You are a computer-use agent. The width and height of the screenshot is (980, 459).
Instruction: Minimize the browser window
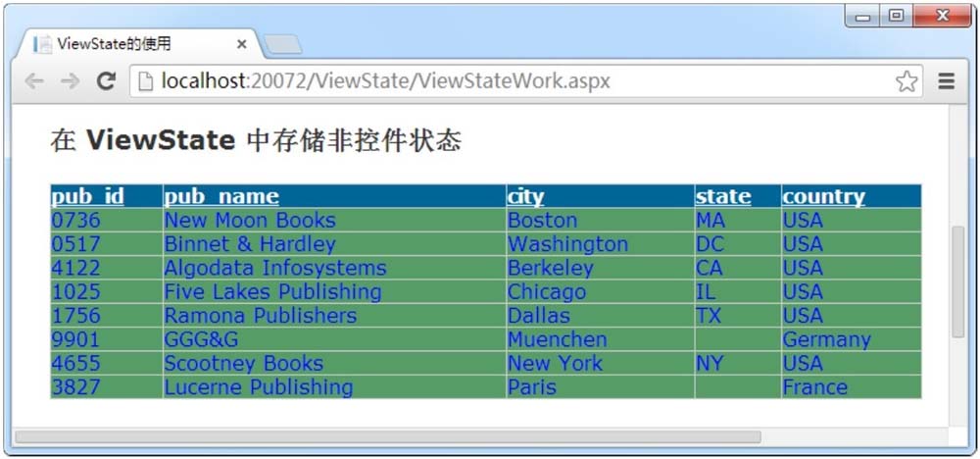tap(863, 16)
